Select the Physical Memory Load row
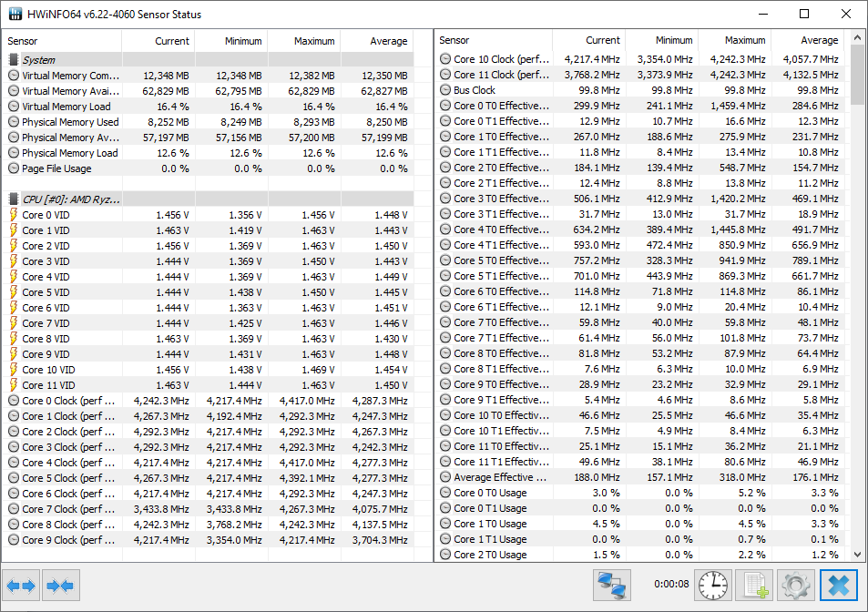 tap(208, 153)
